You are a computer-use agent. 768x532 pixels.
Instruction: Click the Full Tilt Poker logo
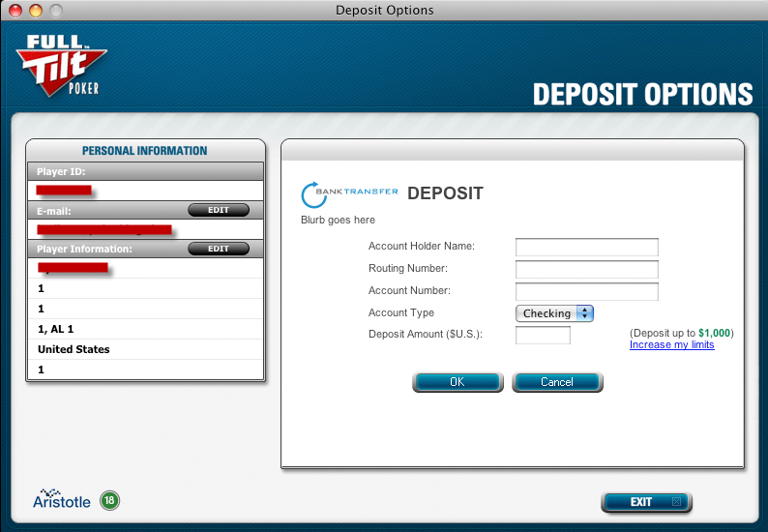[x=58, y=65]
